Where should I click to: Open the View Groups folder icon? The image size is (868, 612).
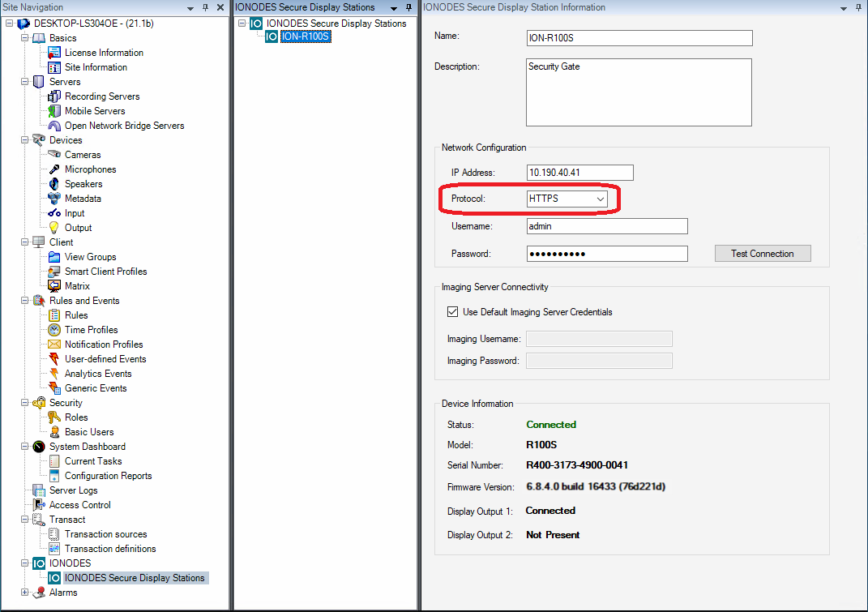click(x=54, y=257)
